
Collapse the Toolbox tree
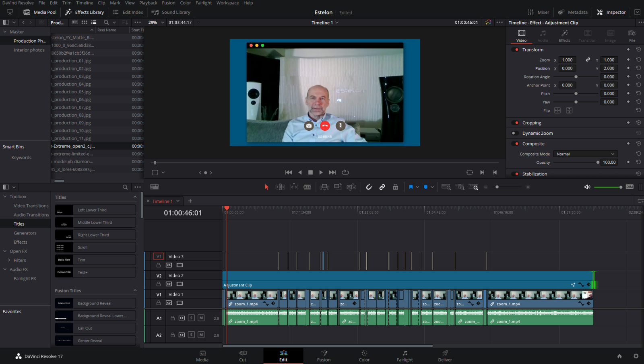click(x=5, y=197)
